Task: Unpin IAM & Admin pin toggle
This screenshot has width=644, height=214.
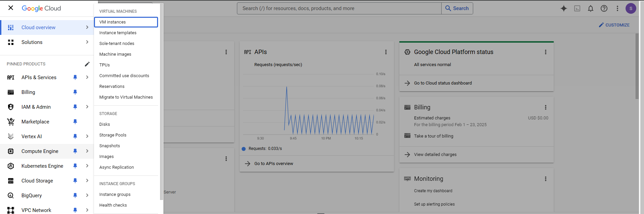Action: pos(75,107)
